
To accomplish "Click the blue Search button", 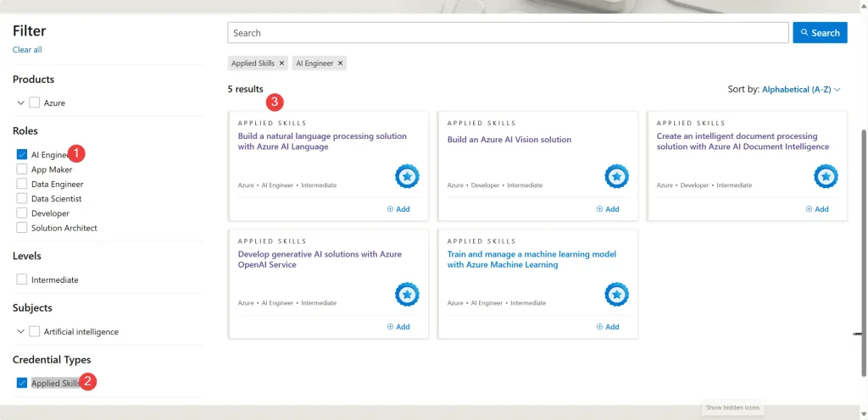I will (x=820, y=33).
